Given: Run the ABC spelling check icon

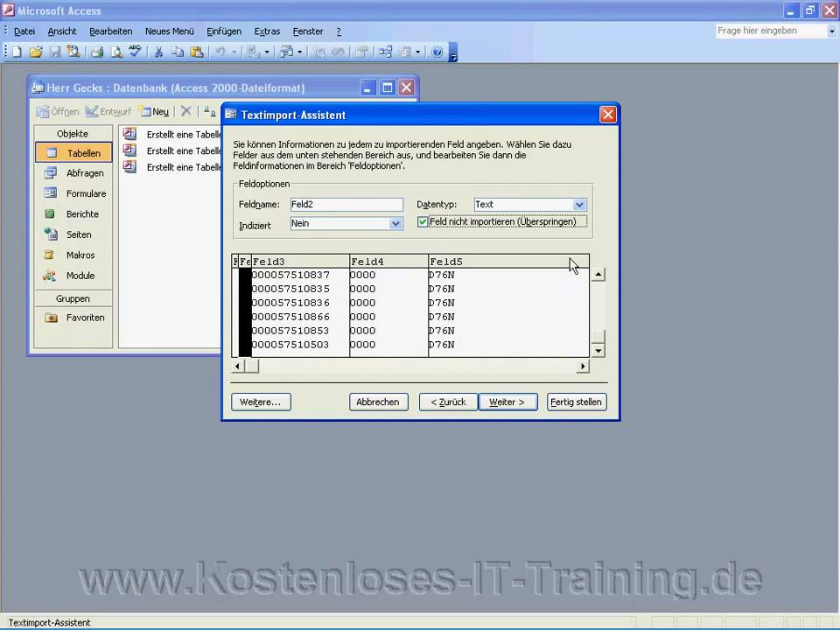Looking at the screenshot, I should [135, 52].
